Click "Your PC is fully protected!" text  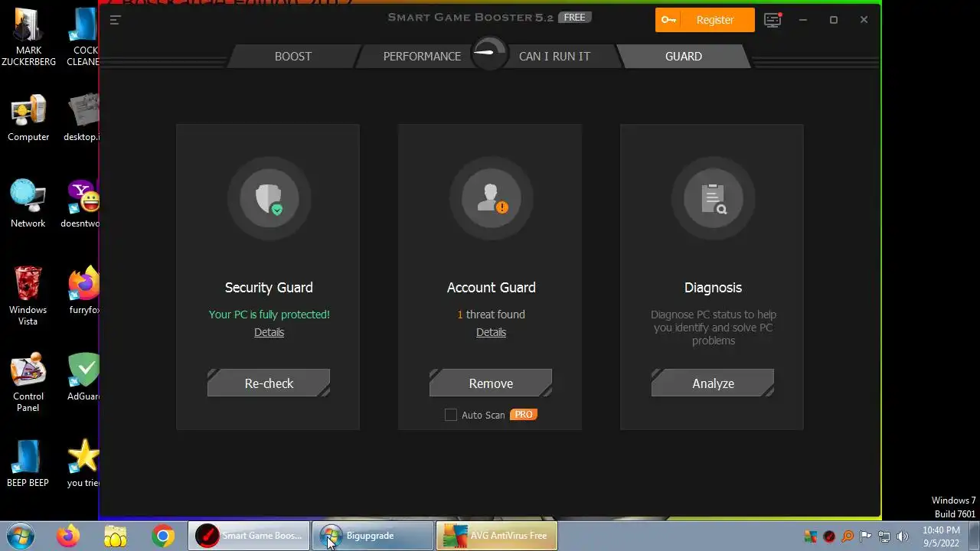click(x=269, y=315)
